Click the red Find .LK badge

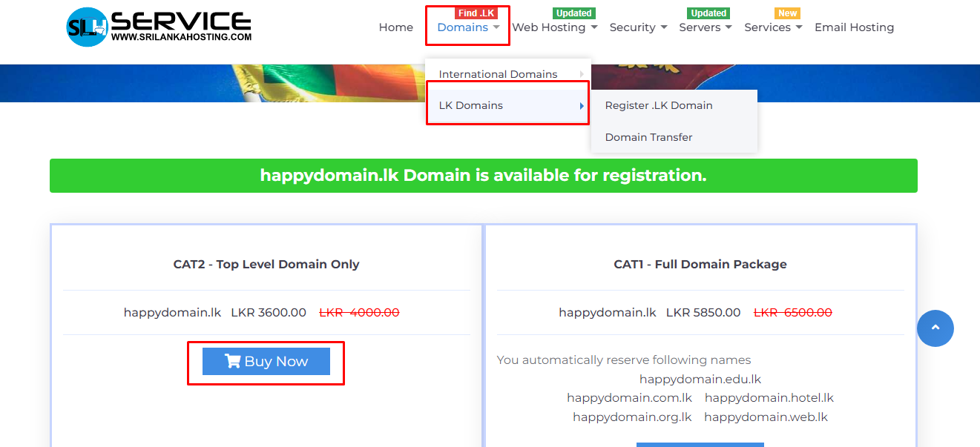[x=476, y=13]
